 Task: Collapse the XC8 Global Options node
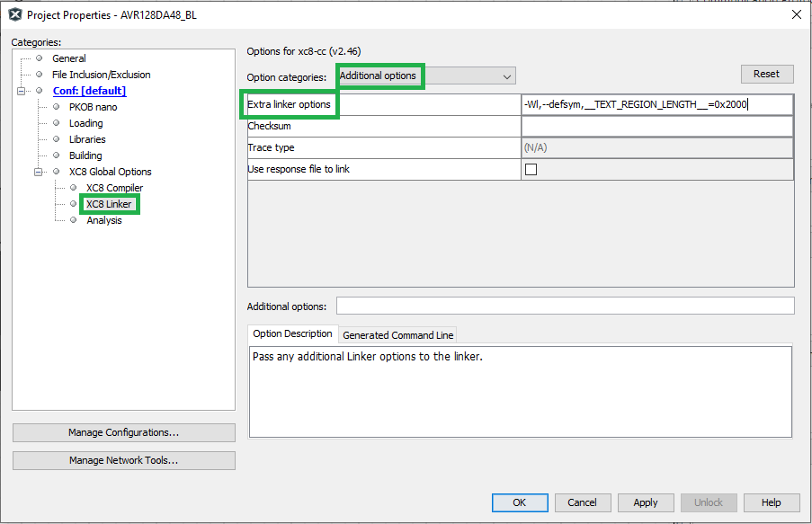point(39,172)
